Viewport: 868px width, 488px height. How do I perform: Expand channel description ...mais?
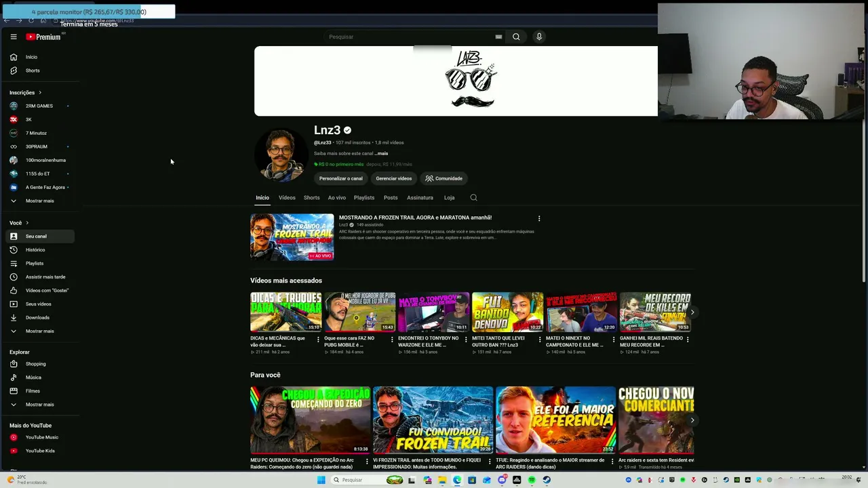pos(382,153)
